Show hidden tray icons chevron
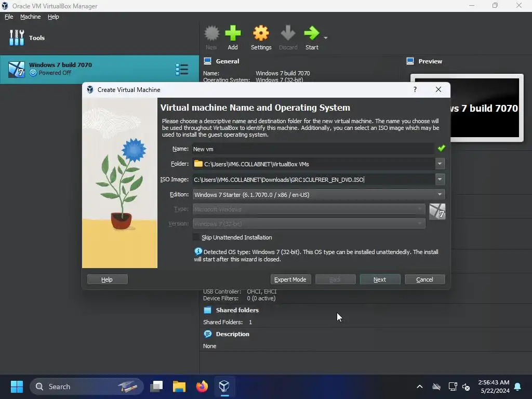This screenshot has width=532, height=399. point(420,387)
